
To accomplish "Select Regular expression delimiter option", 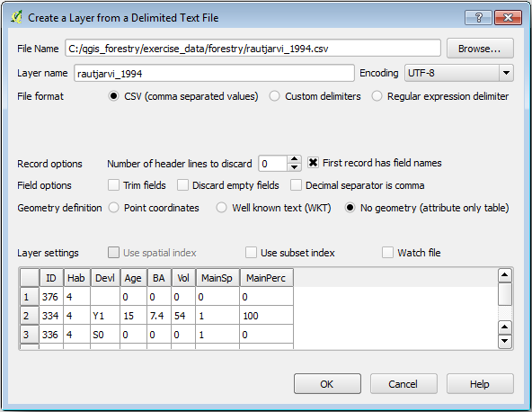I will 377,96.
